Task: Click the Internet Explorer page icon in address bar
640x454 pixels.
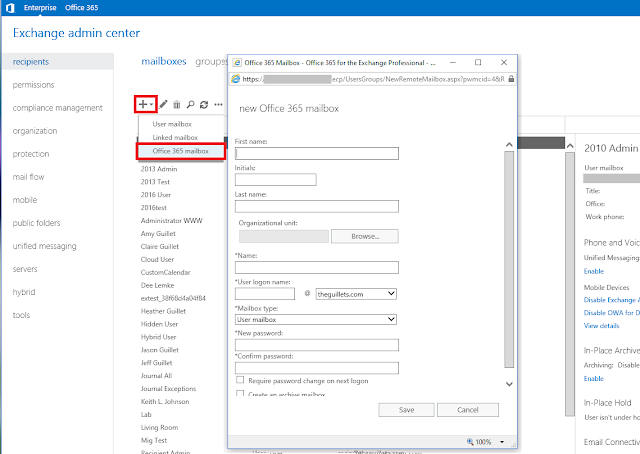Action: [x=236, y=79]
